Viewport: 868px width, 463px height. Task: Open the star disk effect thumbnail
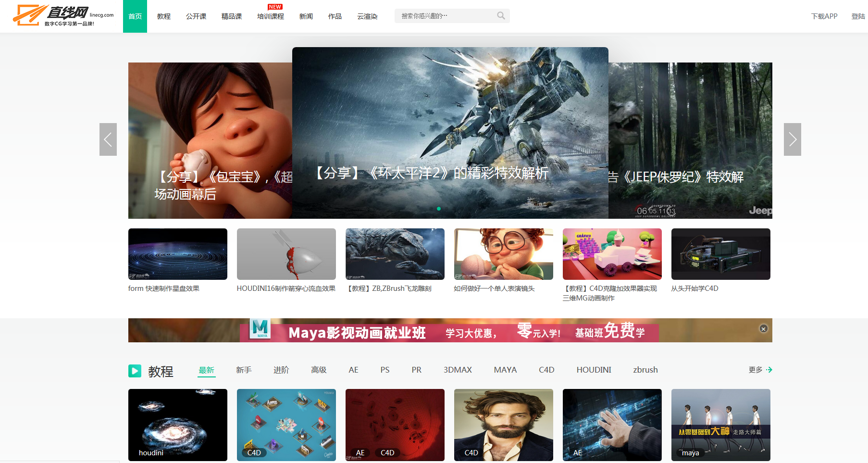178,254
